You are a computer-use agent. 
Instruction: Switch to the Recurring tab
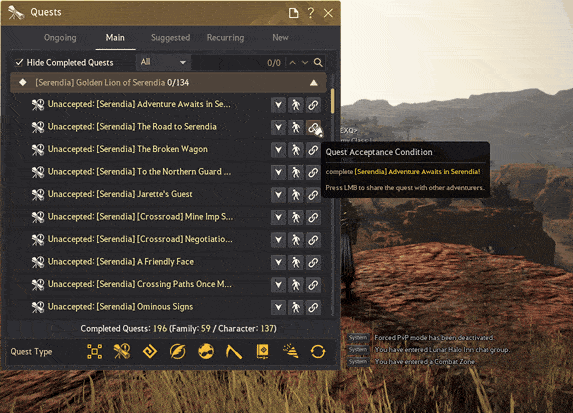coord(225,38)
